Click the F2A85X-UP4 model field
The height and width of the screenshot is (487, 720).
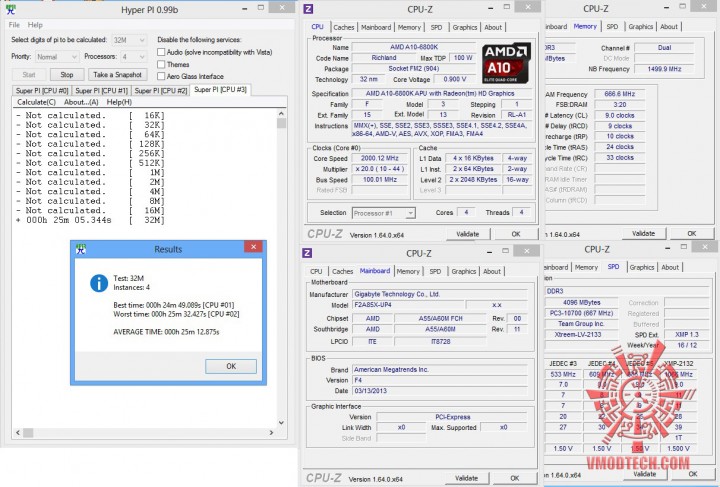(x=408, y=305)
